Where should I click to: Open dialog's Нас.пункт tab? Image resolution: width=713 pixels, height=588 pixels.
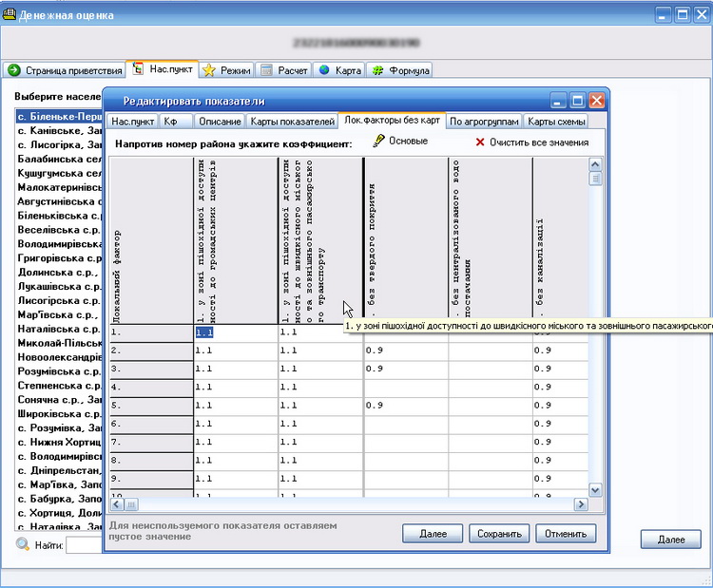point(132,122)
